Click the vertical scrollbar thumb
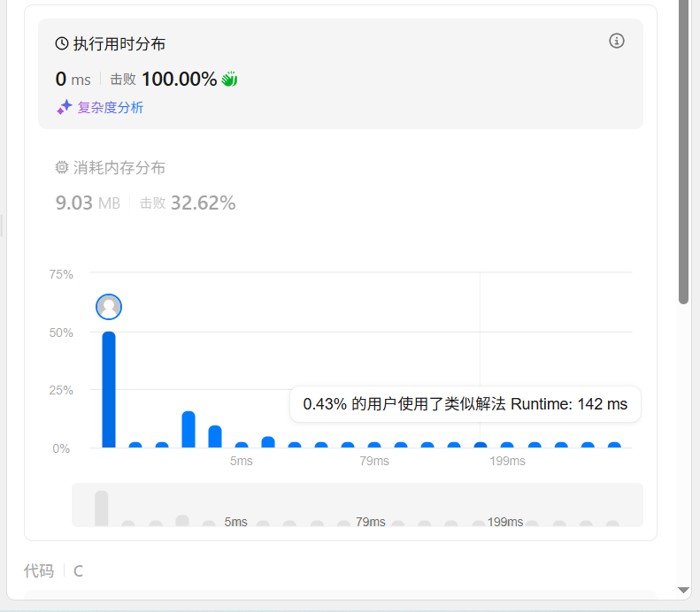The image size is (700, 612). pos(683,151)
